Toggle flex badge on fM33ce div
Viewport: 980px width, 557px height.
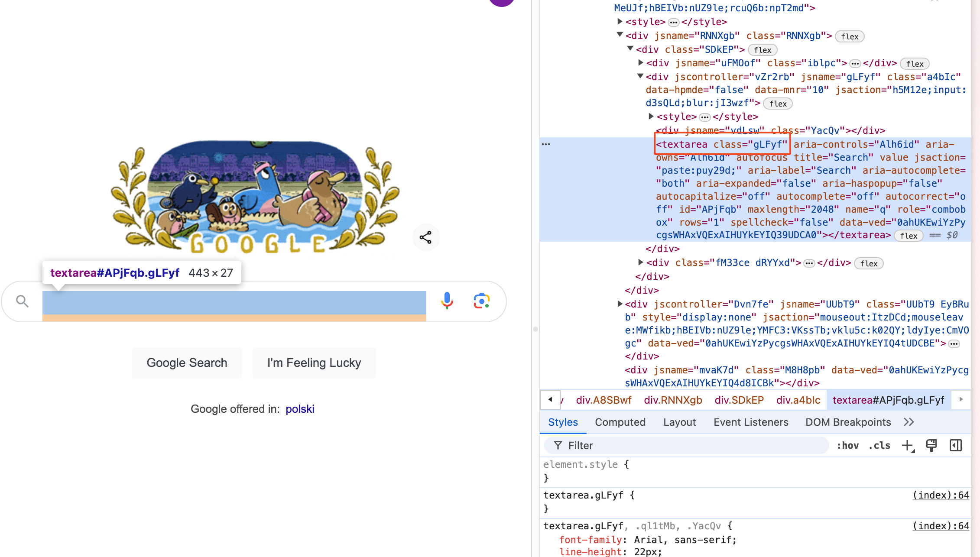(869, 264)
